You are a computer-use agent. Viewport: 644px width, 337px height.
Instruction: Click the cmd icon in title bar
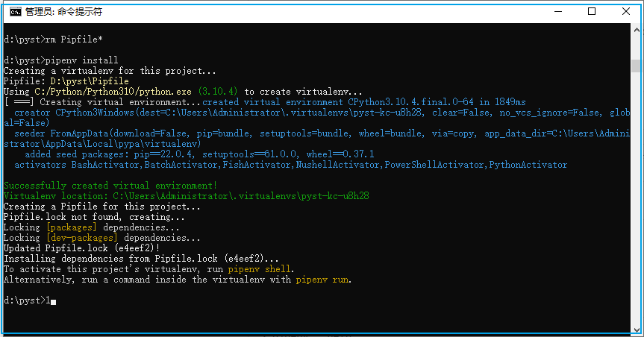[16, 12]
